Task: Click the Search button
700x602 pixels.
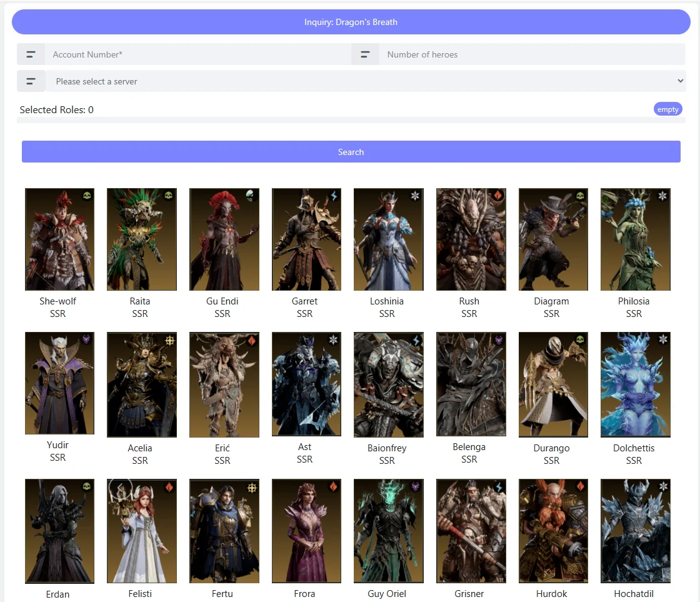Action: click(351, 151)
